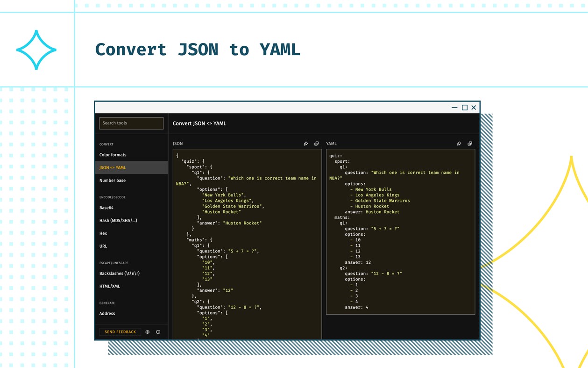Click the JSON line "Golden State Warriros",

coord(234,206)
